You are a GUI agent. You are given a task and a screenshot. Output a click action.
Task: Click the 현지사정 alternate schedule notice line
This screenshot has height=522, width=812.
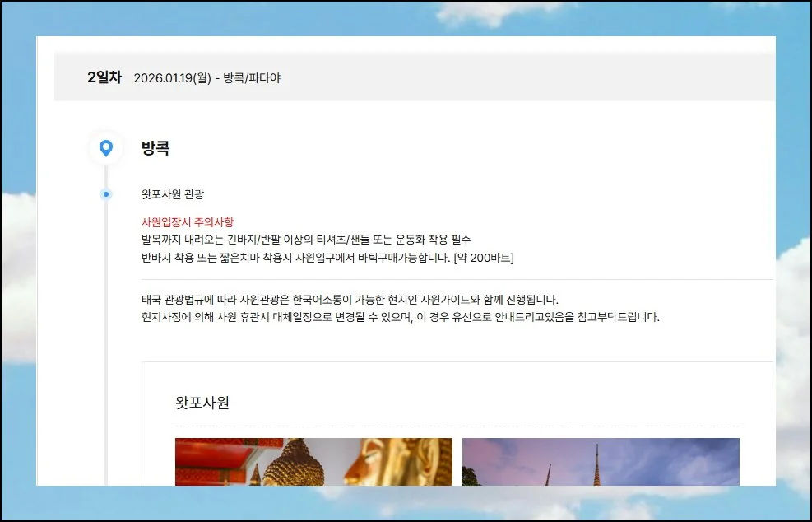point(400,317)
